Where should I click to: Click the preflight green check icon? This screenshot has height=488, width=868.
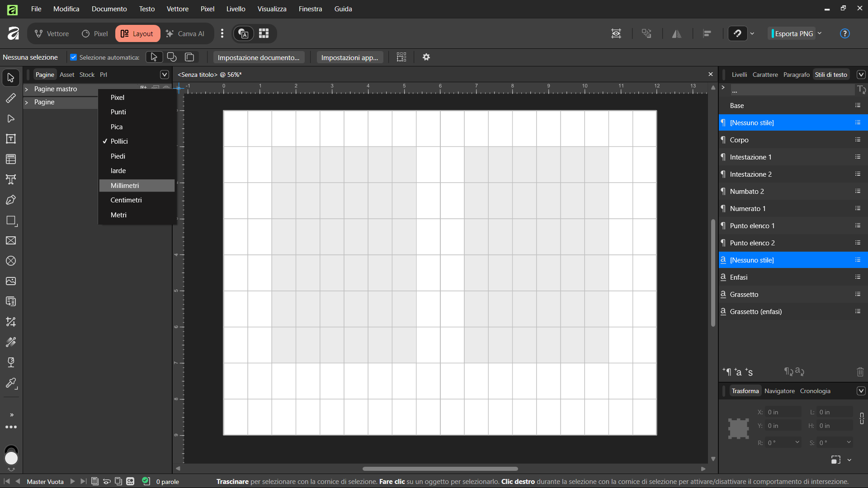(x=146, y=481)
